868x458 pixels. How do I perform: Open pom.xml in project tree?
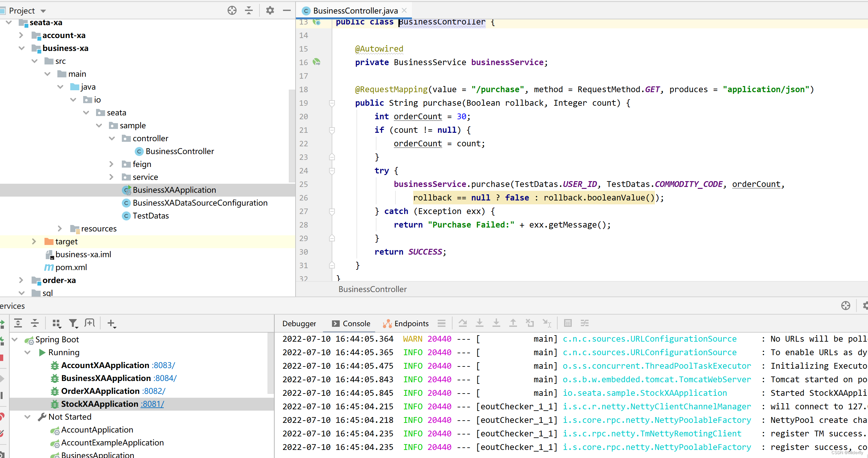click(x=71, y=267)
